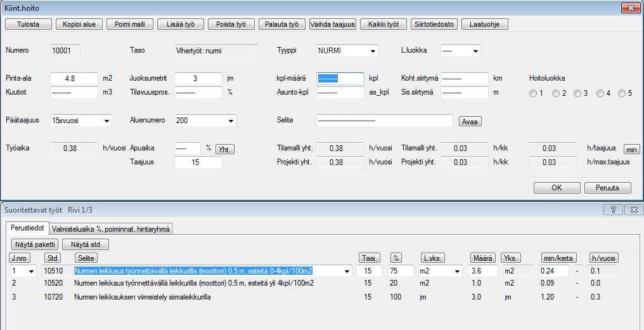Click the Std column header

53,258
